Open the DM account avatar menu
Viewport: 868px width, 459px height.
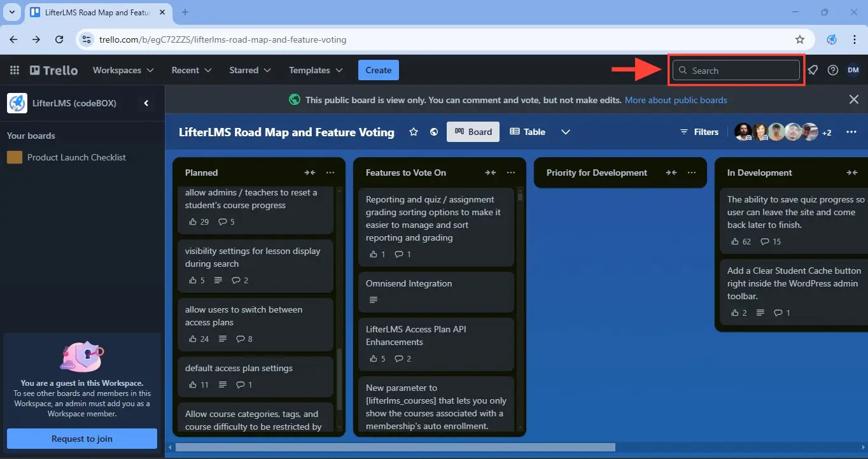pos(853,70)
